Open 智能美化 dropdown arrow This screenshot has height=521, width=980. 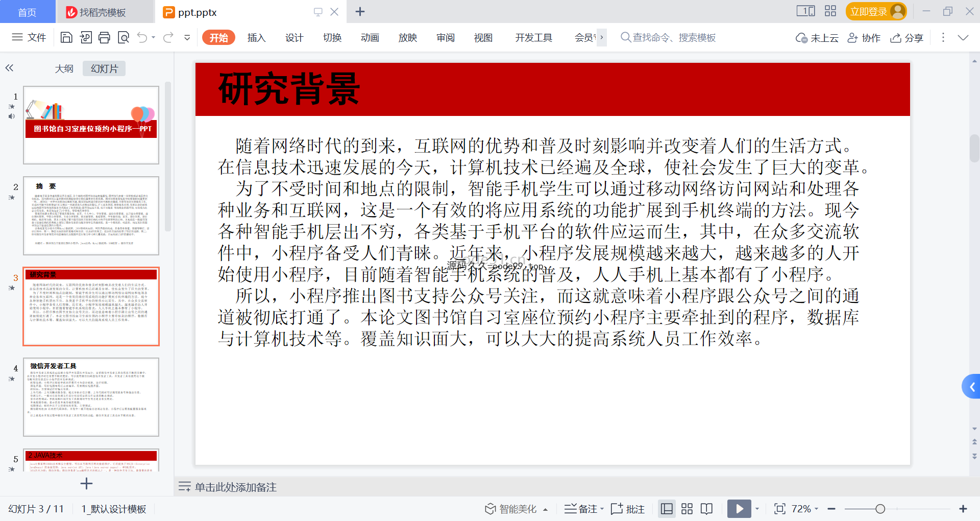[546, 509]
